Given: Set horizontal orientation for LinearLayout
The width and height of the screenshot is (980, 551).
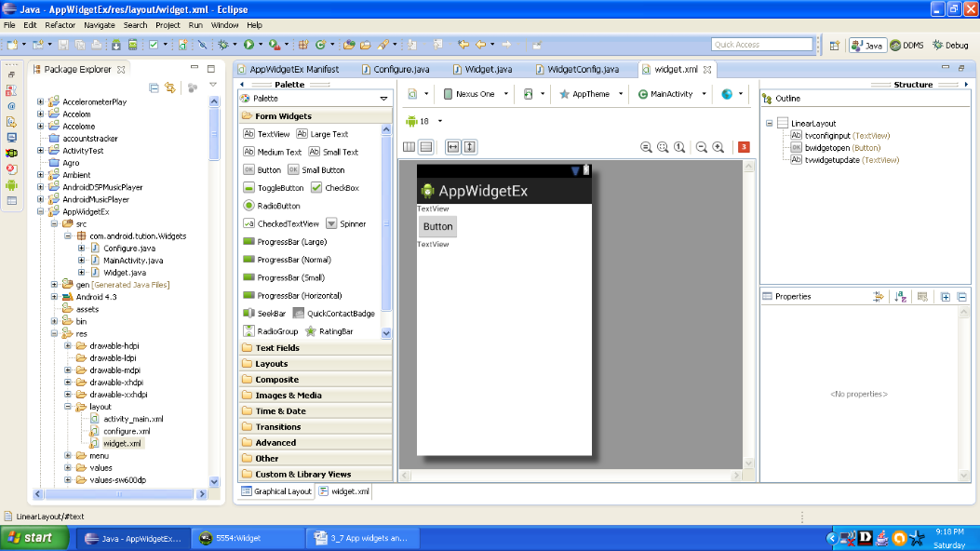Looking at the screenshot, I should pyautogui.click(x=409, y=147).
